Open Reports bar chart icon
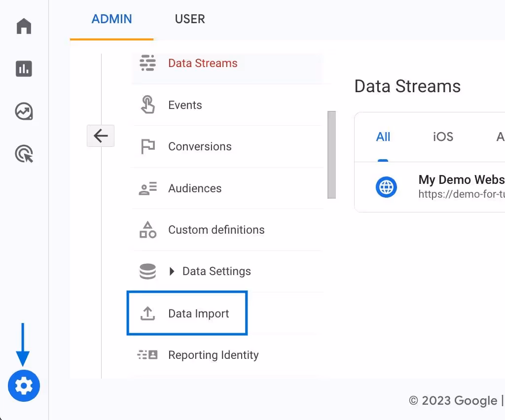This screenshot has height=420, width=505. click(x=24, y=69)
